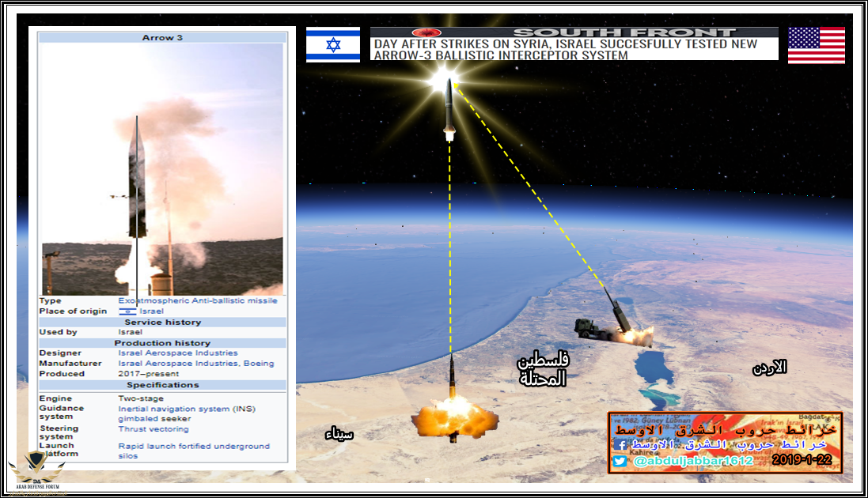Click the Engine label
The image size is (868, 498).
55,398
